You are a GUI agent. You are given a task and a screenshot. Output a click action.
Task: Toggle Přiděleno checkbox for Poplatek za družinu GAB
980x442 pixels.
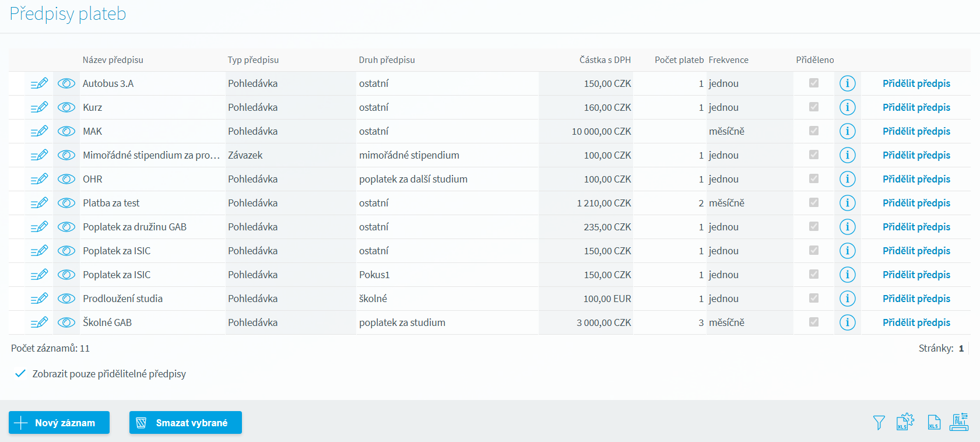coord(814,227)
